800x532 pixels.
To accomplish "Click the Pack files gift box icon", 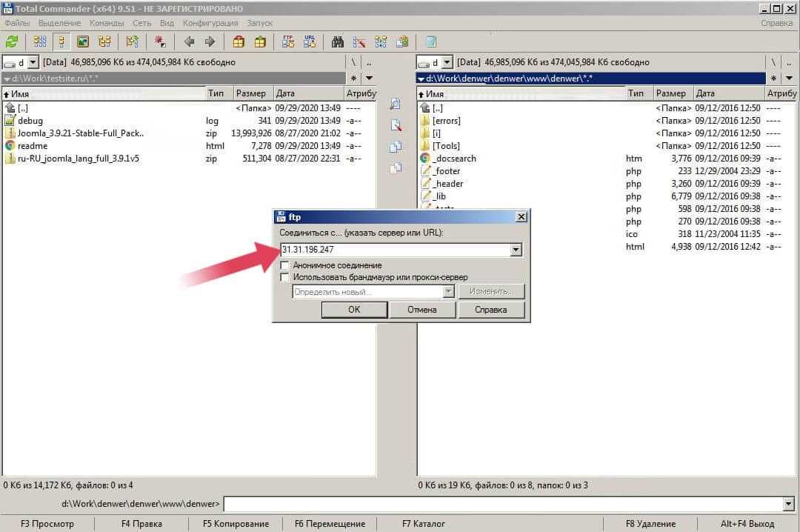I will pos(239,41).
